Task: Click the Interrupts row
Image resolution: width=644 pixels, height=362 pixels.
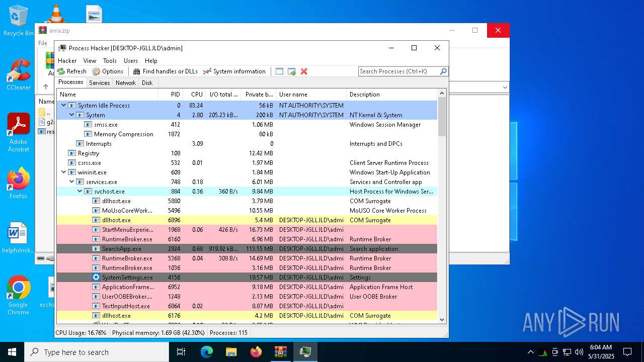Action: click(x=247, y=144)
